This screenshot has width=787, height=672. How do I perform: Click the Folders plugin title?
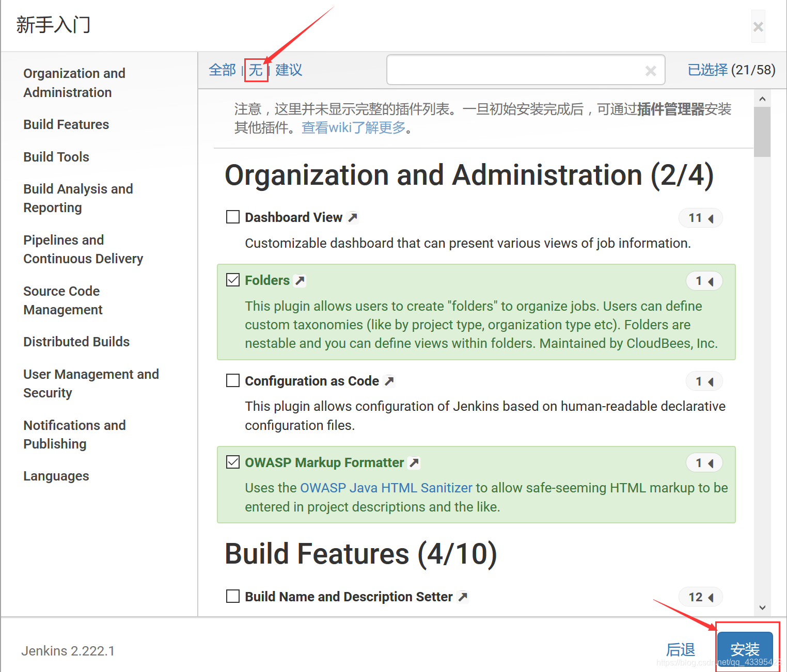click(267, 280)
